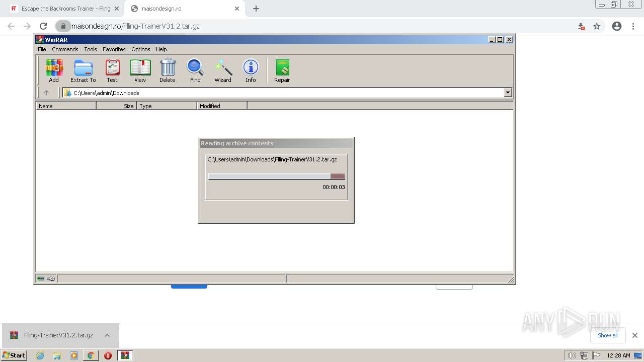
Task: Open the Options menu
Action: tap(141, 49)
